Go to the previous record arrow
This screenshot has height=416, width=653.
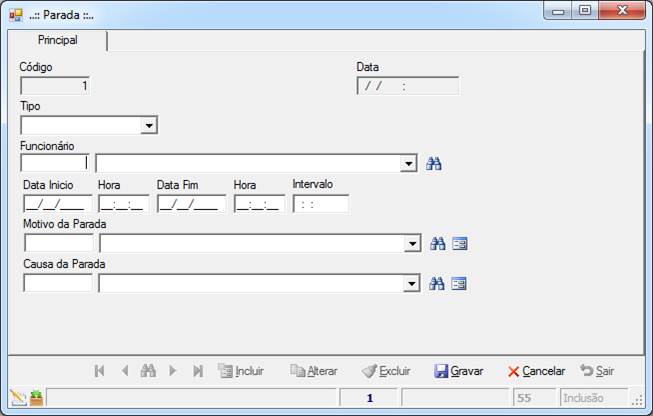click(x=125, y=371)
